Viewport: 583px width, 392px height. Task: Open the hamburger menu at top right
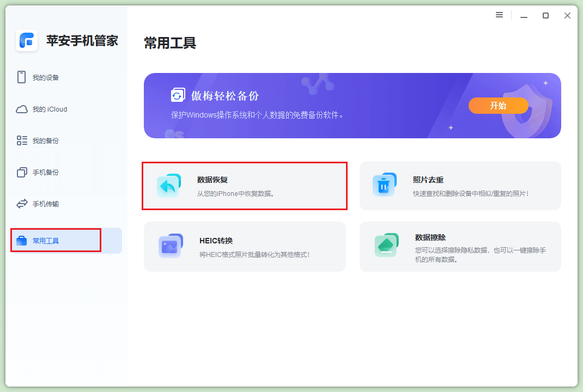pyautogui.click(x=499, y=15)
